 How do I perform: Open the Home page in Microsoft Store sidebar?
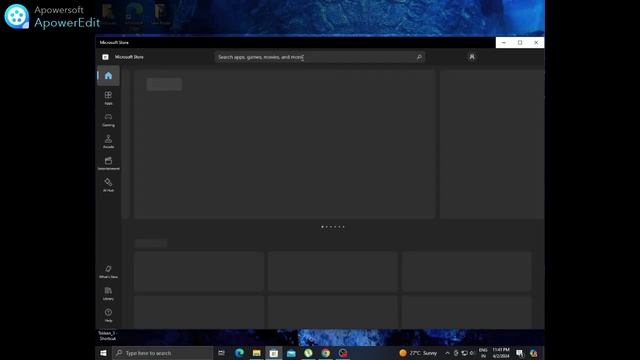[108, 76]
